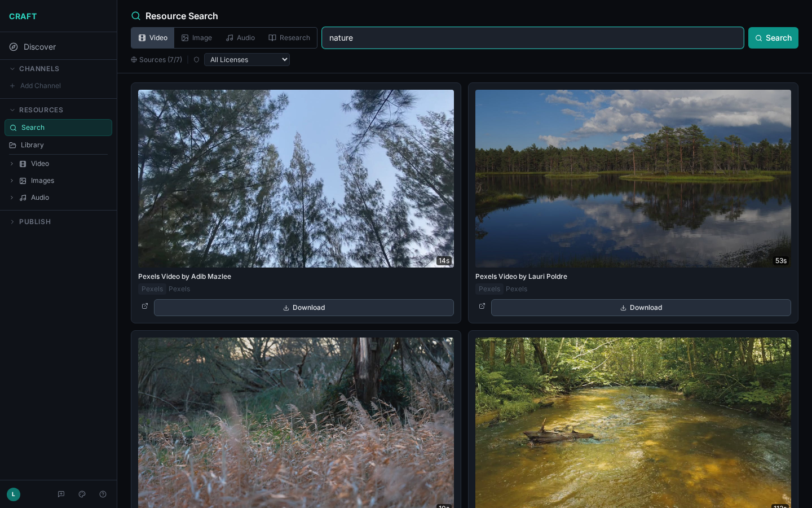
Task: Expand the PUBLISH section
Action: point(12,222)
